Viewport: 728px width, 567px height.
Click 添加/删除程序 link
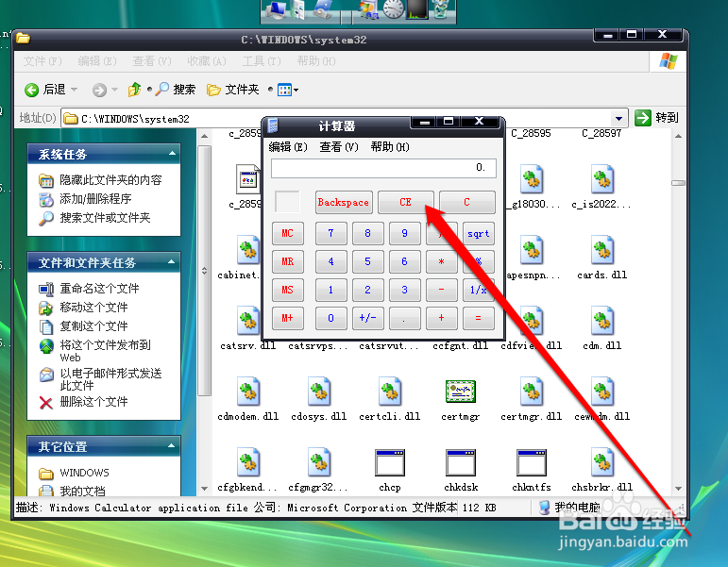tap(95, 199)
